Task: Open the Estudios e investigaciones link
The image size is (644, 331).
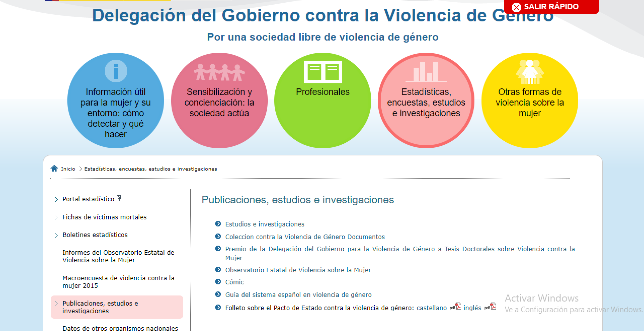Action: pos(265,224)
